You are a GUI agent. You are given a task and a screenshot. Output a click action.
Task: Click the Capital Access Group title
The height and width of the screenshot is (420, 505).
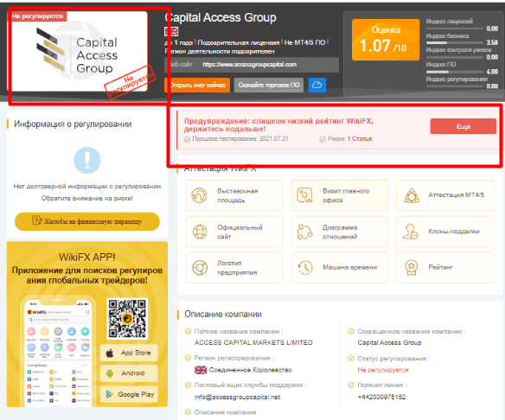coord(221,17)
